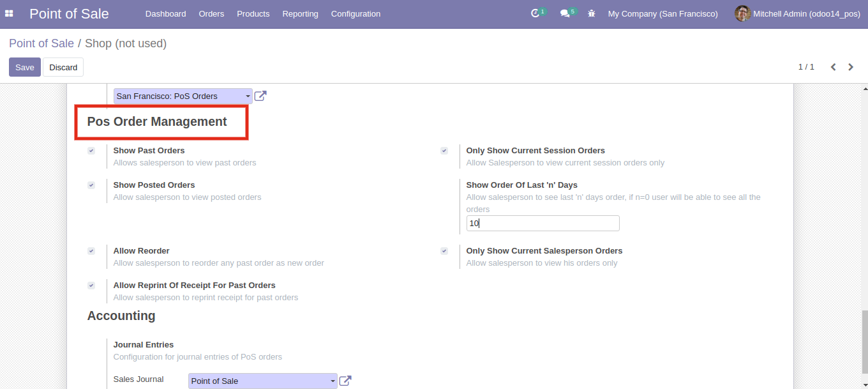Click the Last 'n' Days input field
This screenshot has width=868, height=389.
(542, 223)
